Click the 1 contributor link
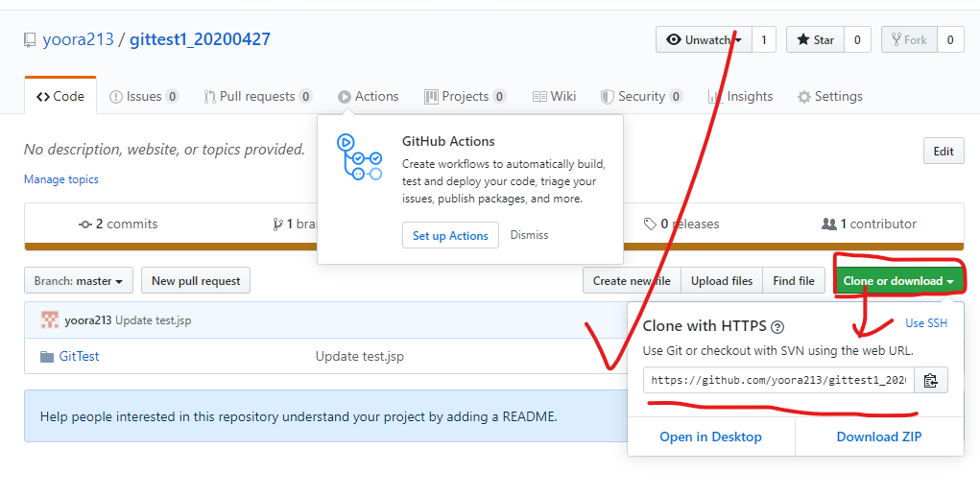980x496 pixels. 869,224
